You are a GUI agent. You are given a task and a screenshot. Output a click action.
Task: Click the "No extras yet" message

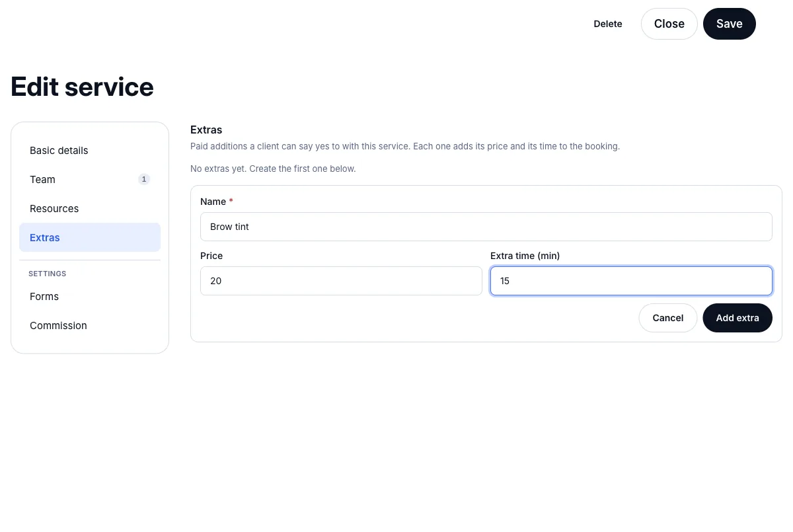click(273, 169)
